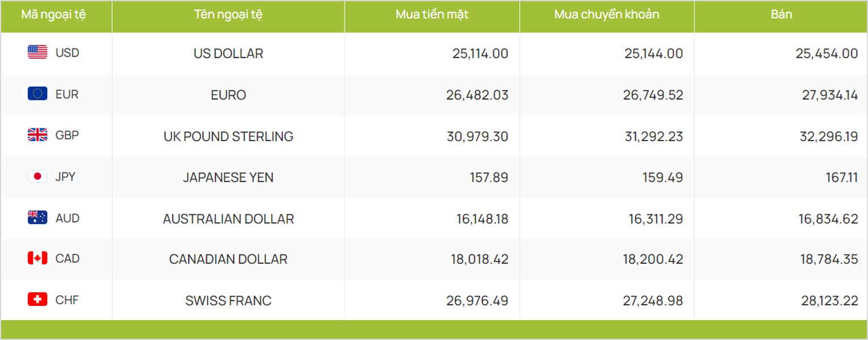
Task: Click the 'Mua tiền mặt' column header
Action: (432, 15)
